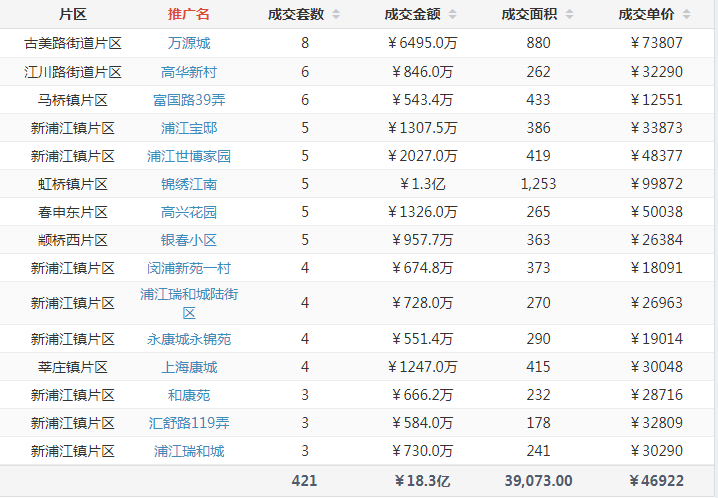
Task: Click the ¥2027.0万 amount cell
Action: [x=422, y=156]
